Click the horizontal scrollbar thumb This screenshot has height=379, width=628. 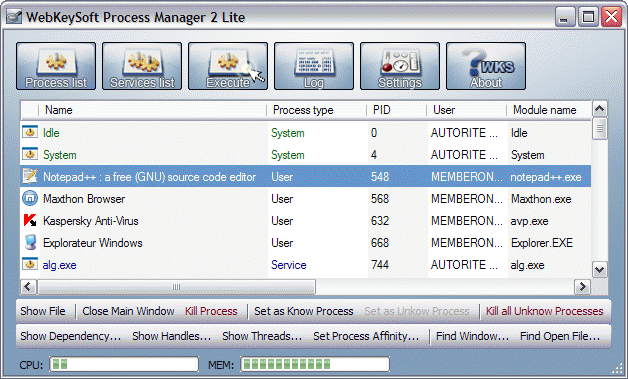[x=176, y=286]
